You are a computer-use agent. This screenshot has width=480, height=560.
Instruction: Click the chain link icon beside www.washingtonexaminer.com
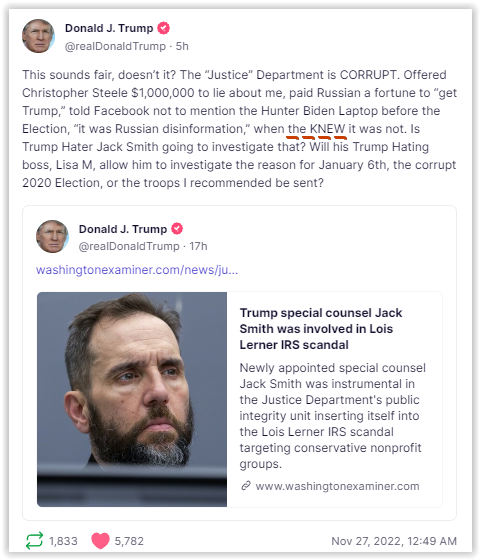(246, 486)
